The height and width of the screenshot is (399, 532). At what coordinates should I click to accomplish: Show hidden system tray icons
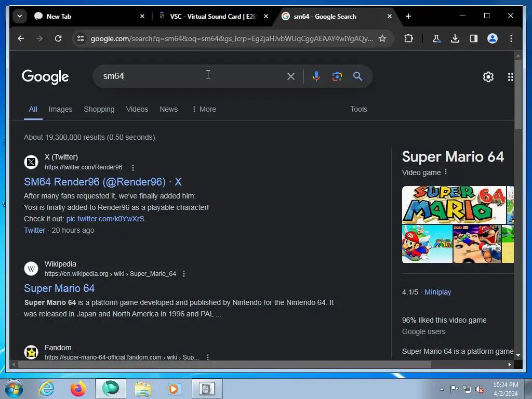pyautogui.click(x=442, y=389)
